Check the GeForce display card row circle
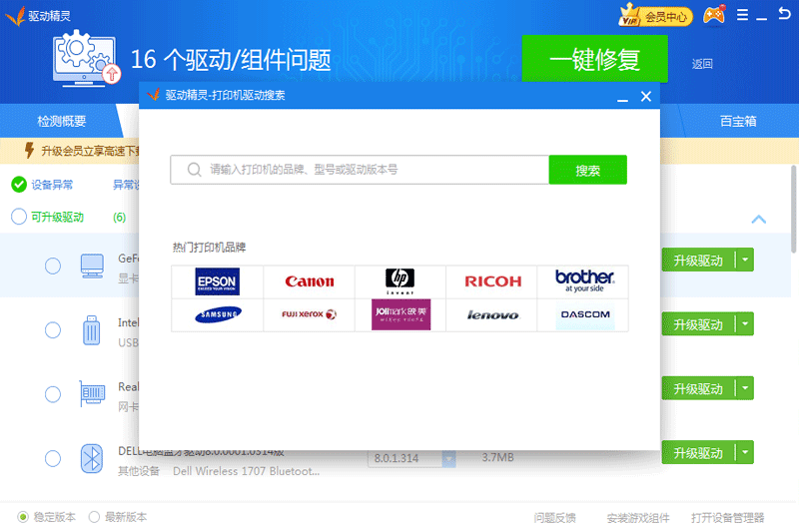The image size is (799, 532). (53, 266)
